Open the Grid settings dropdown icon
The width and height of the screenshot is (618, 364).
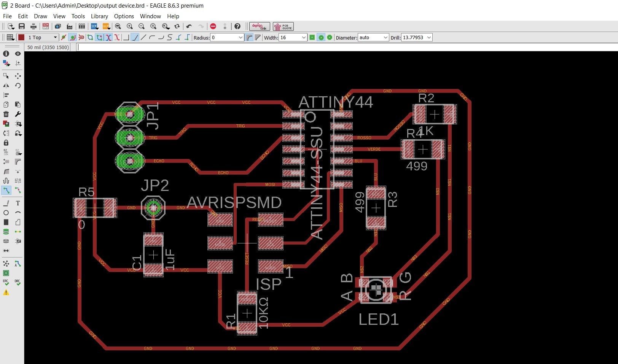(x=10, y=37)
